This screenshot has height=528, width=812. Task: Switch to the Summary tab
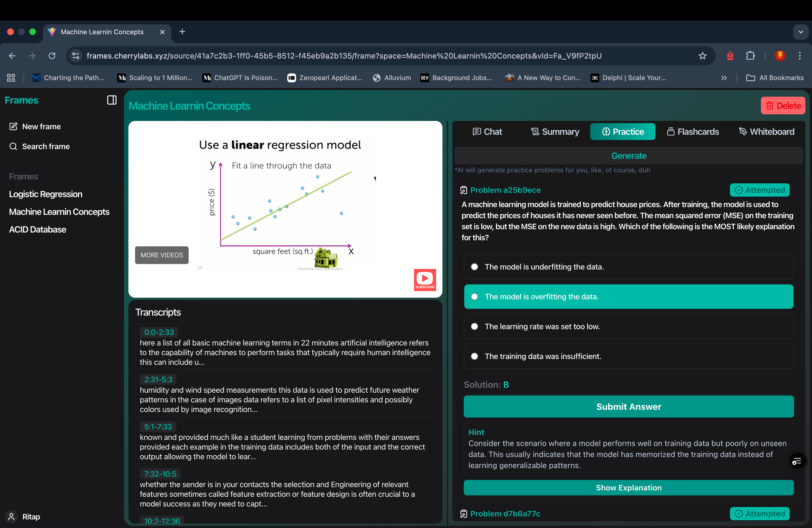coord(555,132)
